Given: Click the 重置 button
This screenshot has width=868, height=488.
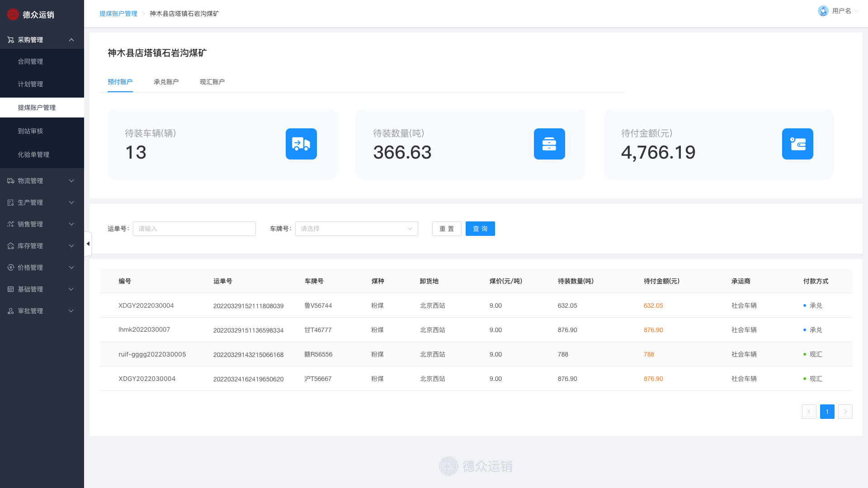Looking at the screenshot, I should click(447, 229).
